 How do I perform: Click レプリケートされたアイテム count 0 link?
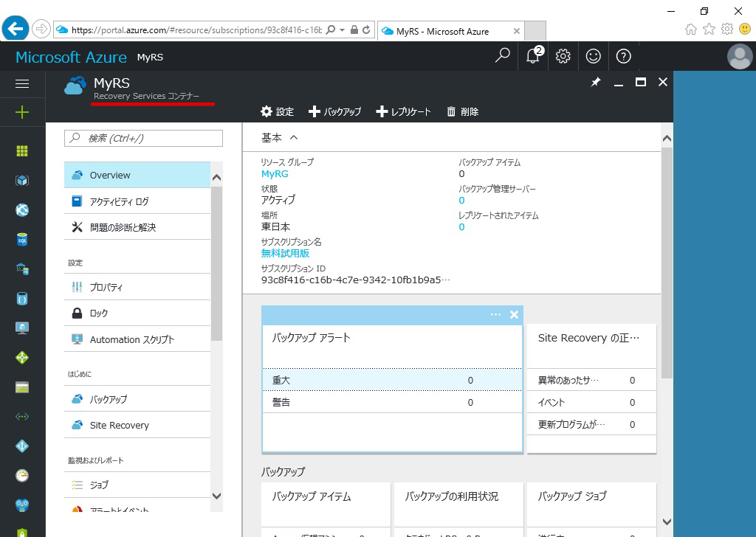(x=461, y=227)
